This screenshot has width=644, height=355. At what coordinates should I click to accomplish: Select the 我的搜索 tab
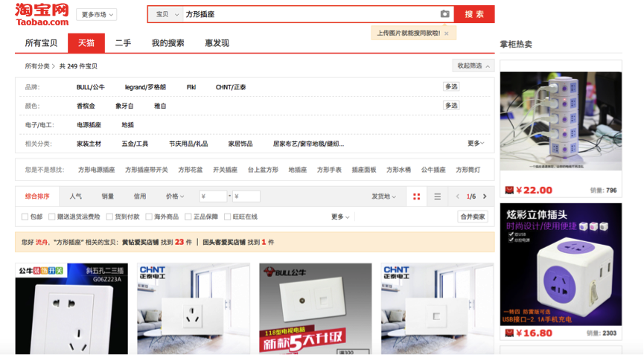tap(168, 43)
